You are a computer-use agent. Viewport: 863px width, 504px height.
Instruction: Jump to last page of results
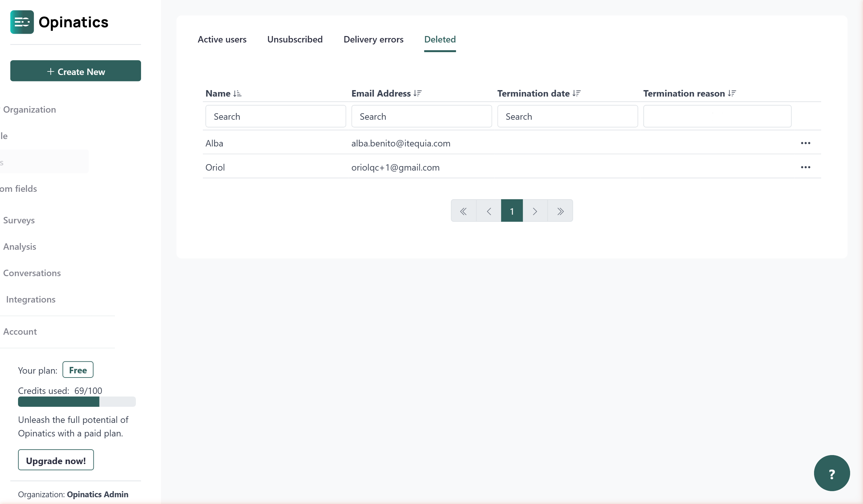[x=560, y=211]
